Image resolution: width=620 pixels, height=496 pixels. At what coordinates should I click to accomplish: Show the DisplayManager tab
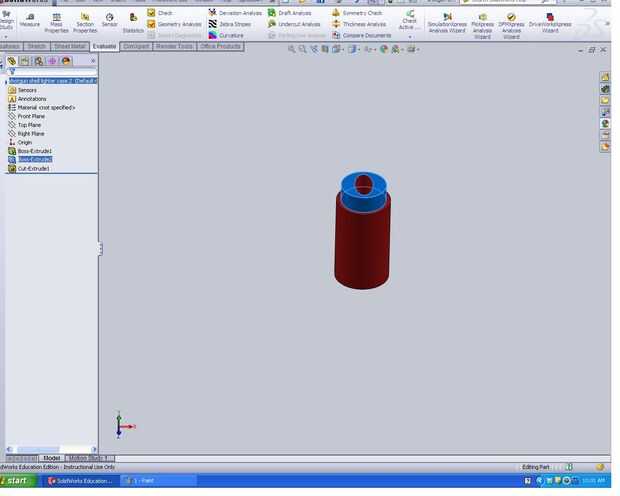coord(66,61)
